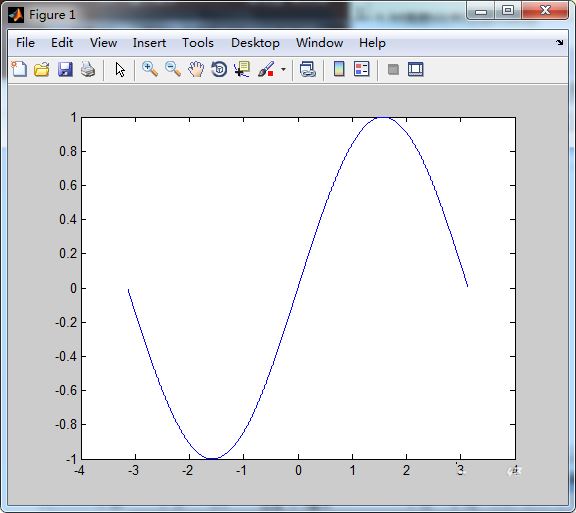Viewport: 576px width, 513px height.
Task: Click the Hide Plot Tools icon
Action: (393, 69)
